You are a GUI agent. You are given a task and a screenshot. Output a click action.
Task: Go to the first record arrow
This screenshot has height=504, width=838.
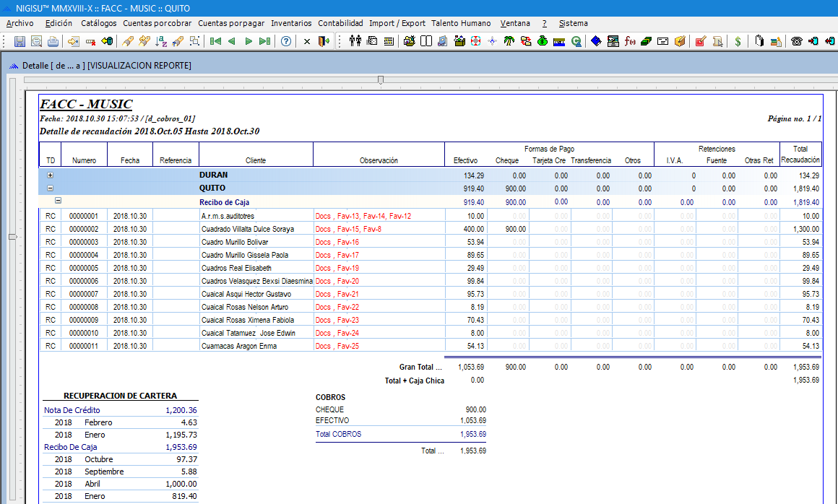tap(215, 41)
